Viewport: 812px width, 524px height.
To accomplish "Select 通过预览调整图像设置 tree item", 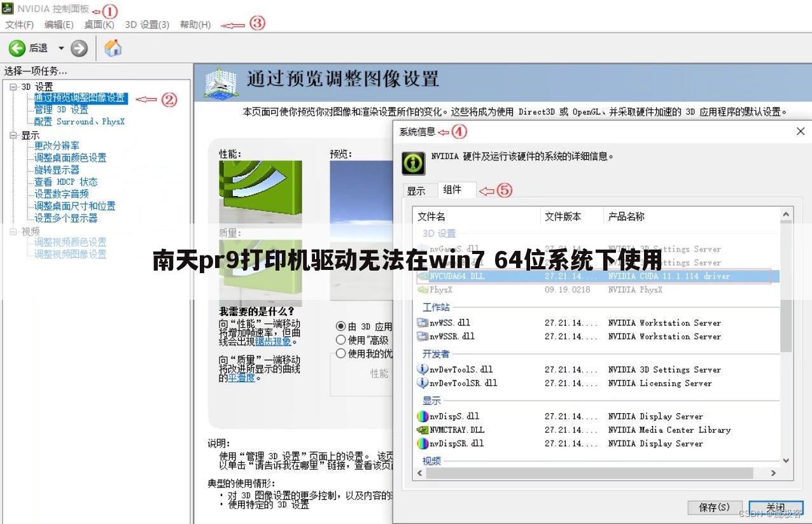I will (x=80, y=98).
